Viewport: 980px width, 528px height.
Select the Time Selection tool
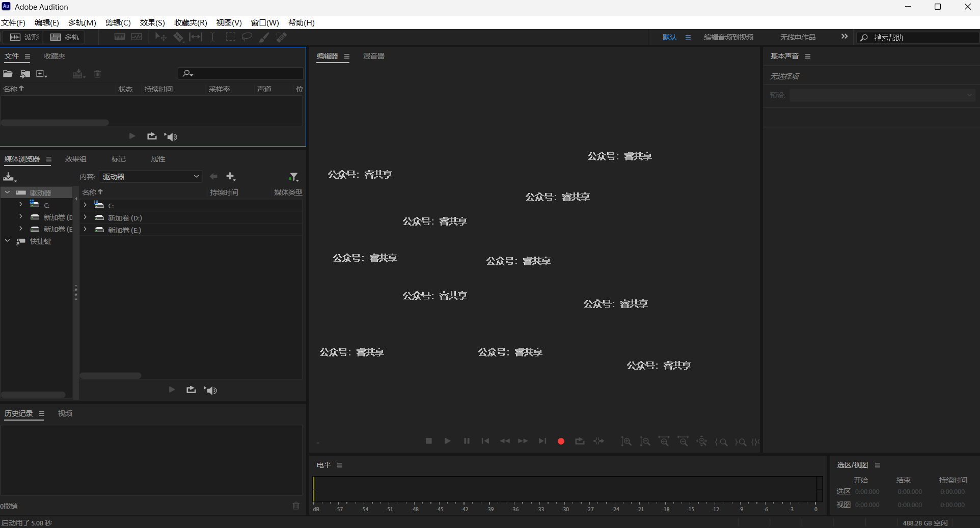212,37
